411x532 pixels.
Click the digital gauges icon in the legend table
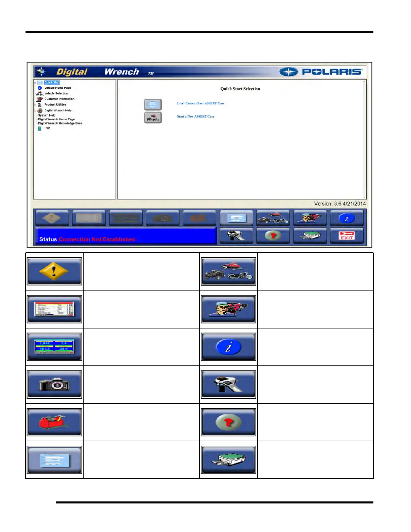click(54, 347)
